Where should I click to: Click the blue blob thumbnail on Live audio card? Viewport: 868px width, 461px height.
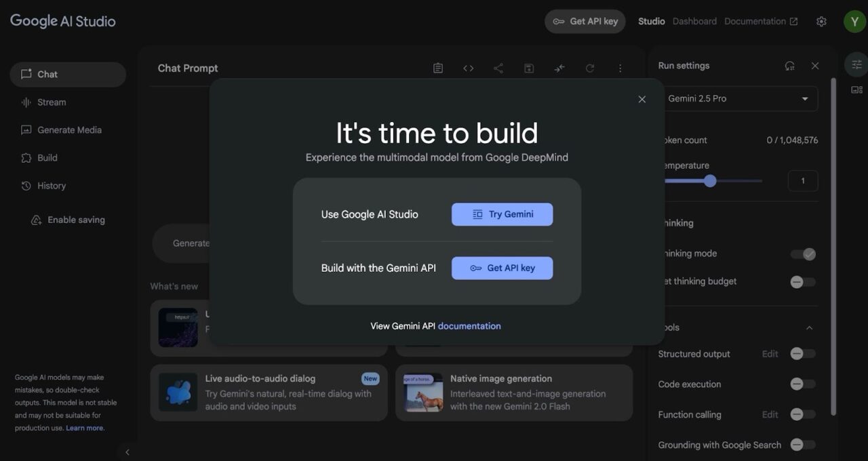[178, 393]
